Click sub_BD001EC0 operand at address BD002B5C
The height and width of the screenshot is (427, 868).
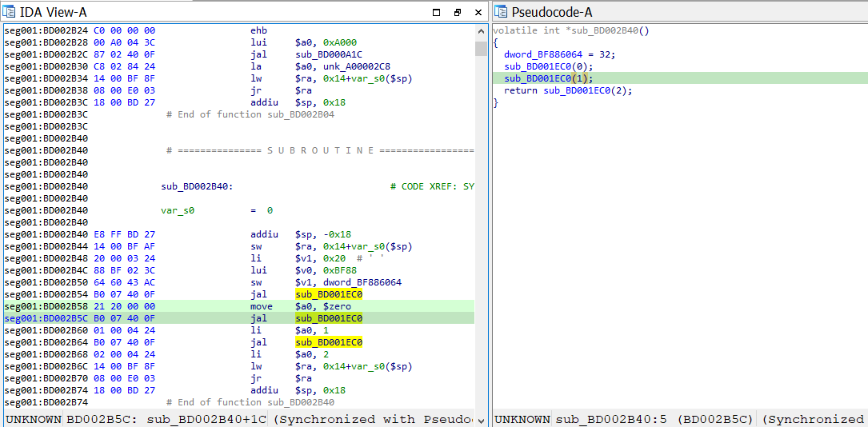click(x=329, y=318)
